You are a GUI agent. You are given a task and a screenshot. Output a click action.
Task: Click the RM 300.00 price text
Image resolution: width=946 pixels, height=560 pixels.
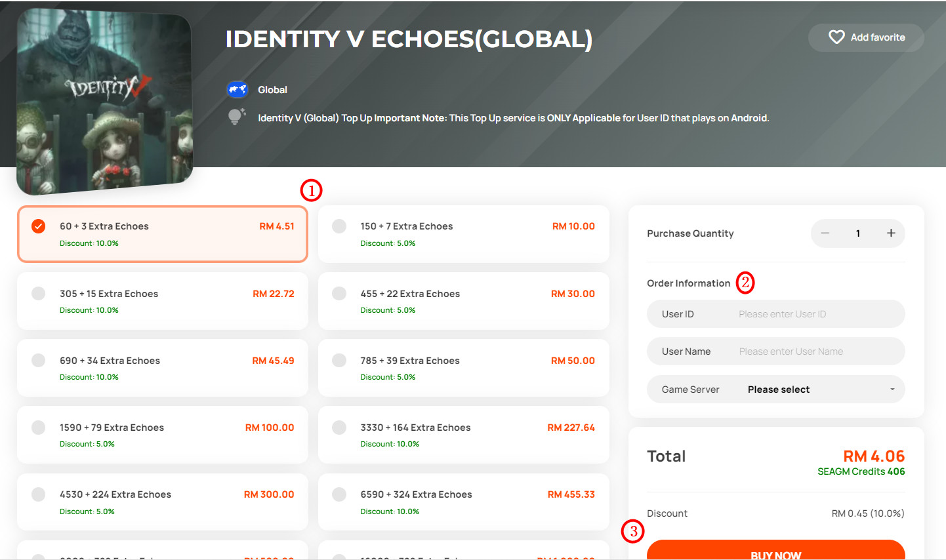coord(269,494)
